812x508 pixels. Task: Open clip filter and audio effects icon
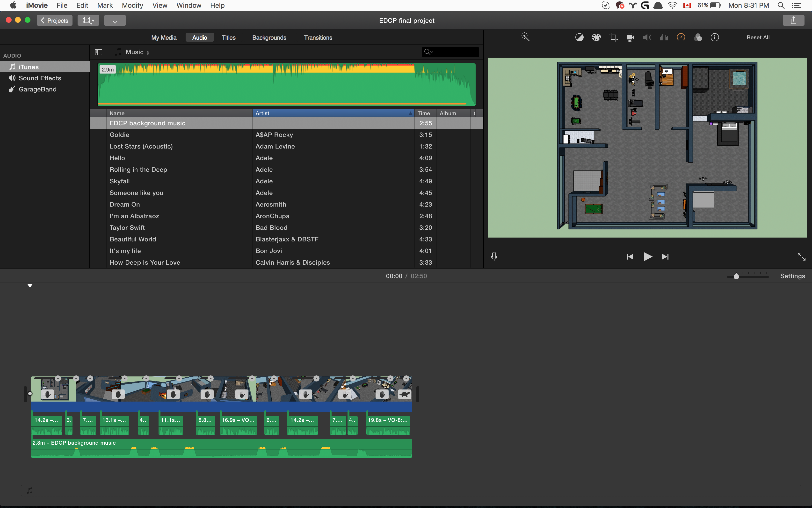[698, 37]
